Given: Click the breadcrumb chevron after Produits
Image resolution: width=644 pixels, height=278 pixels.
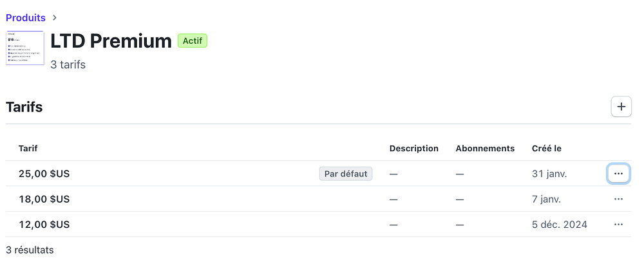Looking at the screenshot, I should pos(55,17).
